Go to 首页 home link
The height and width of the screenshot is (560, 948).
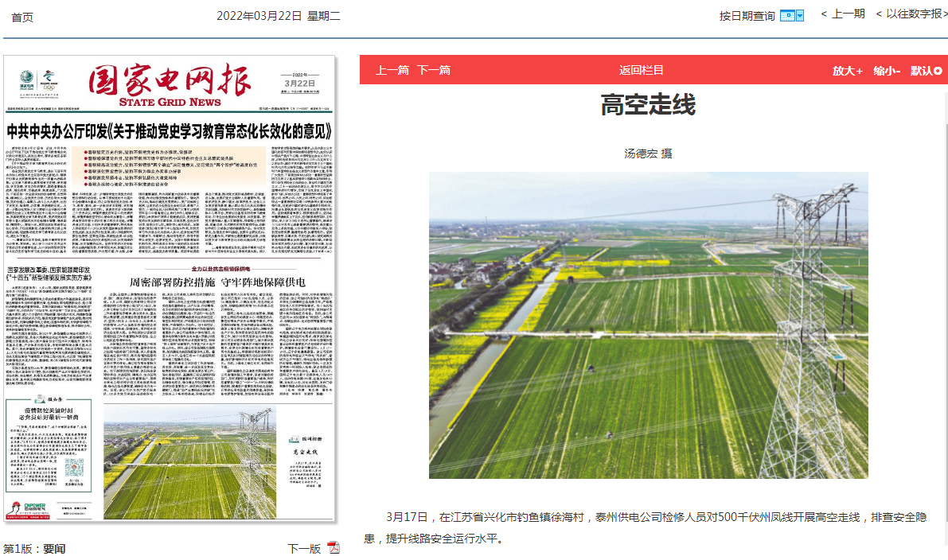click(22, 17)
